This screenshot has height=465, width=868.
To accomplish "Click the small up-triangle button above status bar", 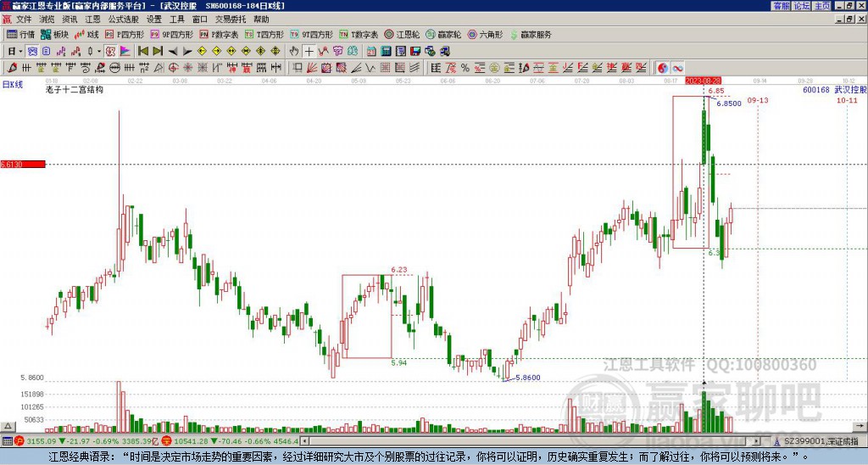I will (7, 426).
